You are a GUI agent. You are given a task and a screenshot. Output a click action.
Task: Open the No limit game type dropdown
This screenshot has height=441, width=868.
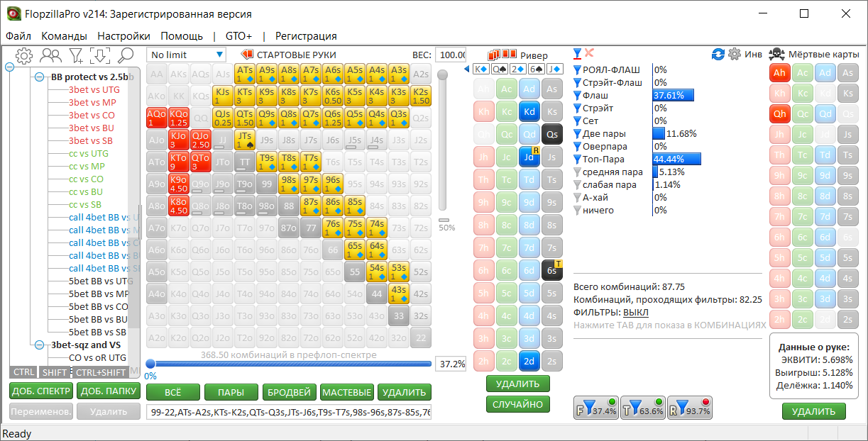pos(186,55)
